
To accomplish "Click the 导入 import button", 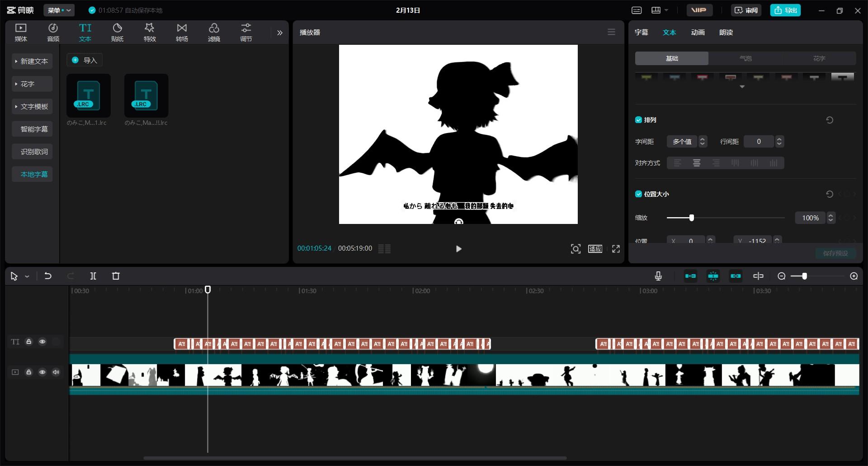I will [x=85, y=60].
